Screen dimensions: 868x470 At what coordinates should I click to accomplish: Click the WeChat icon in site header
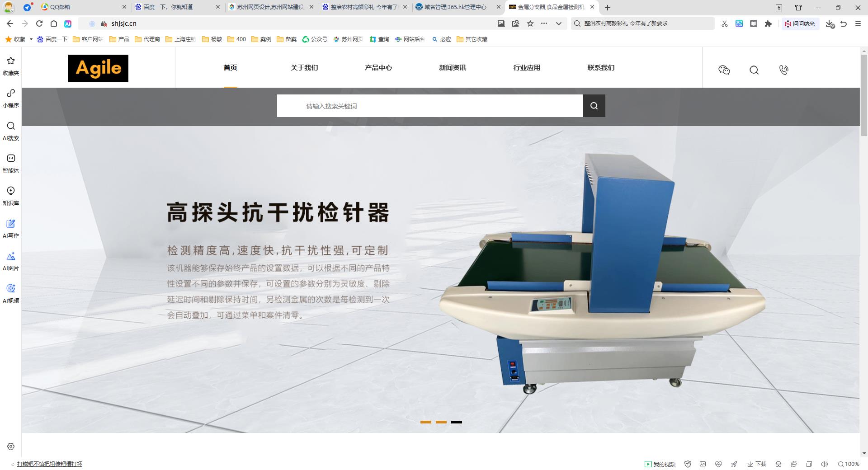(x=724, y=70)
